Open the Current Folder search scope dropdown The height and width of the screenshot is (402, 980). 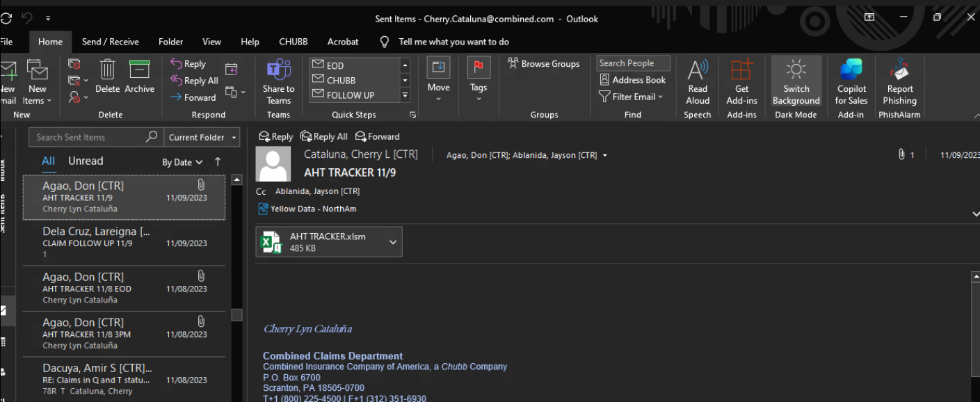click(202, 137)
